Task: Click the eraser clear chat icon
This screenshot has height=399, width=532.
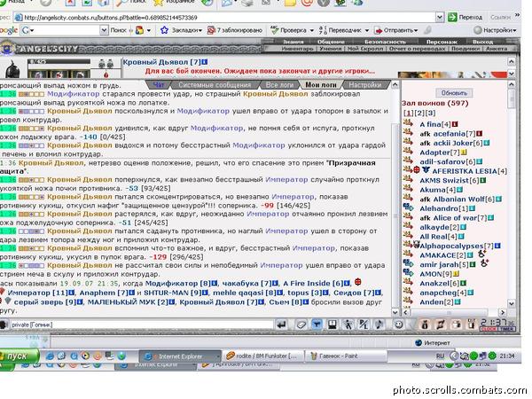Action: click(301, 325)
